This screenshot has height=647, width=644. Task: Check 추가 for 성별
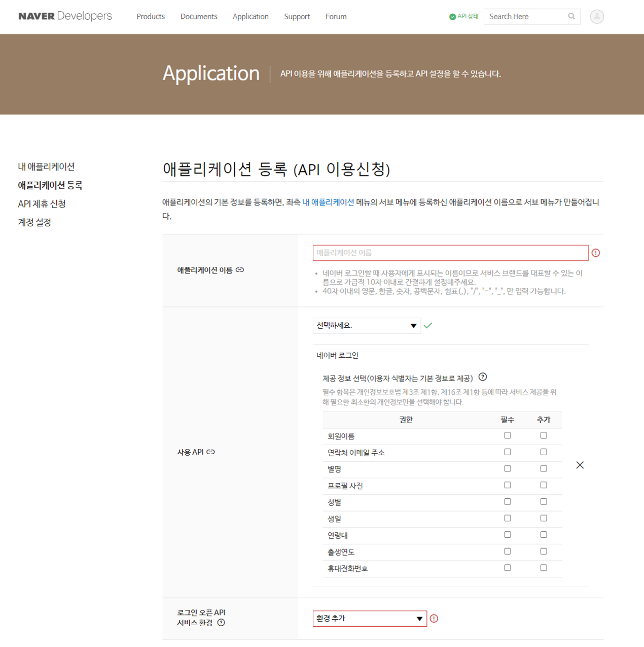point(544,502)
